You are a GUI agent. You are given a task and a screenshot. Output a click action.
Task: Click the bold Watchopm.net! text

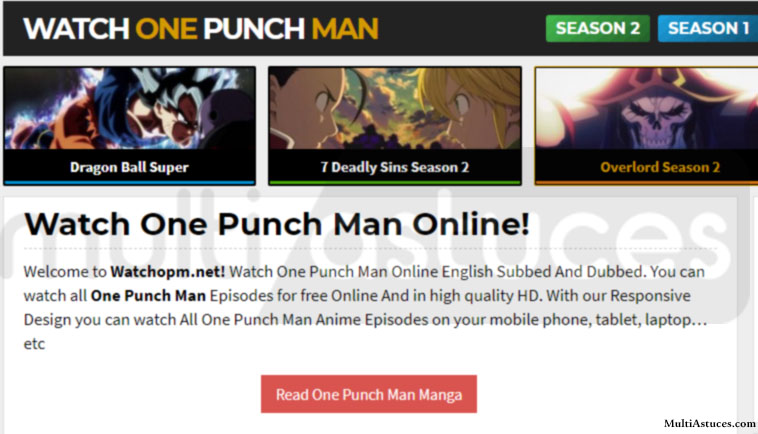click(168, 272)
